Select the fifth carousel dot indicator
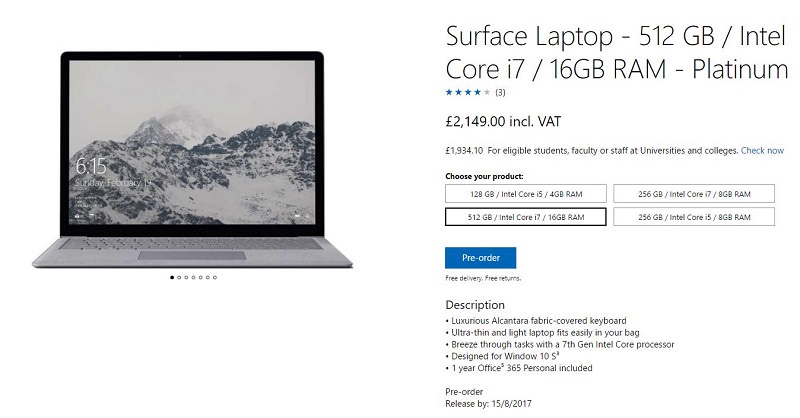 tap(201, 277)
